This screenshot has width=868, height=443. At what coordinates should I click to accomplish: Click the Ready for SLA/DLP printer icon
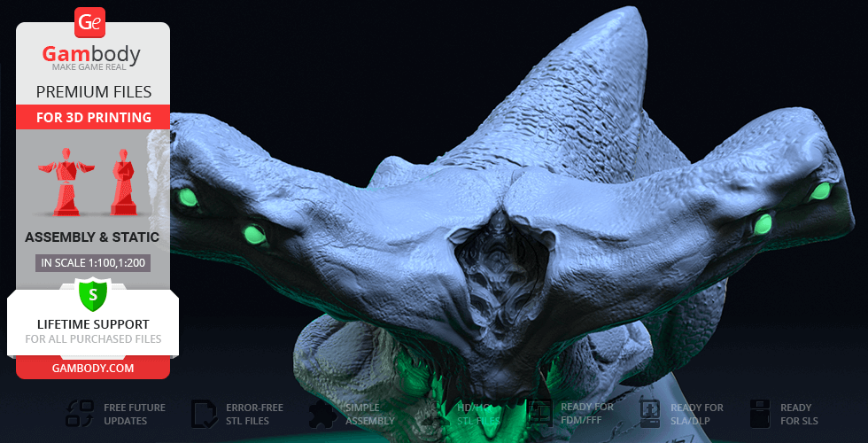click(x=648, y=414)
